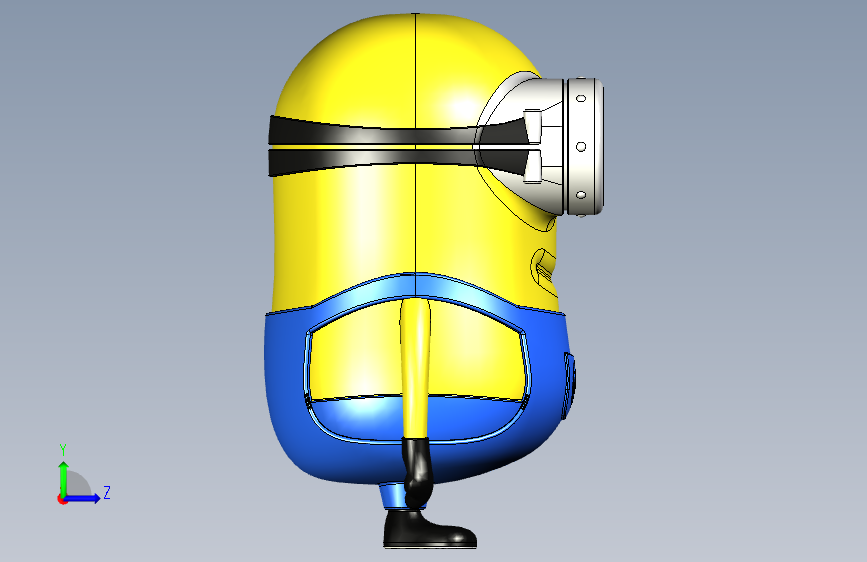Select the blue leg above the shoe

pyautogui.click(x=394, y=496)
